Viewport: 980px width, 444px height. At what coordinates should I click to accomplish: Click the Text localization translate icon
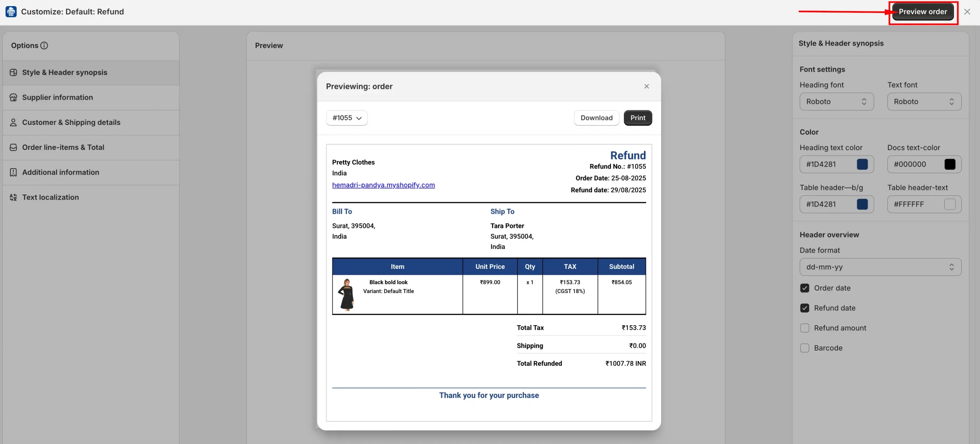pyautogui.click(x=13, y=197)
